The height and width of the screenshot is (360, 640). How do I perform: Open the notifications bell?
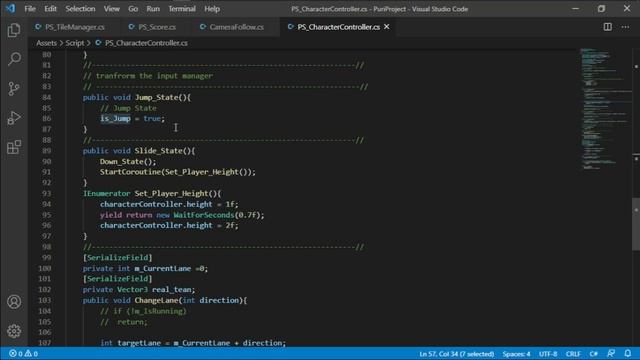(628, 353)
